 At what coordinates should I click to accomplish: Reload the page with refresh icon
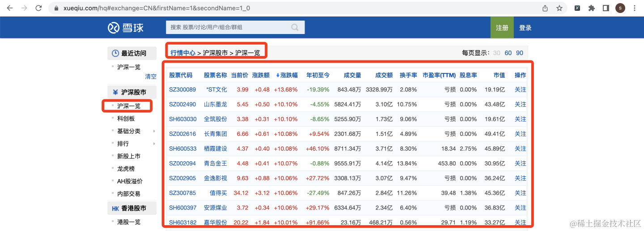pos(39,8)
